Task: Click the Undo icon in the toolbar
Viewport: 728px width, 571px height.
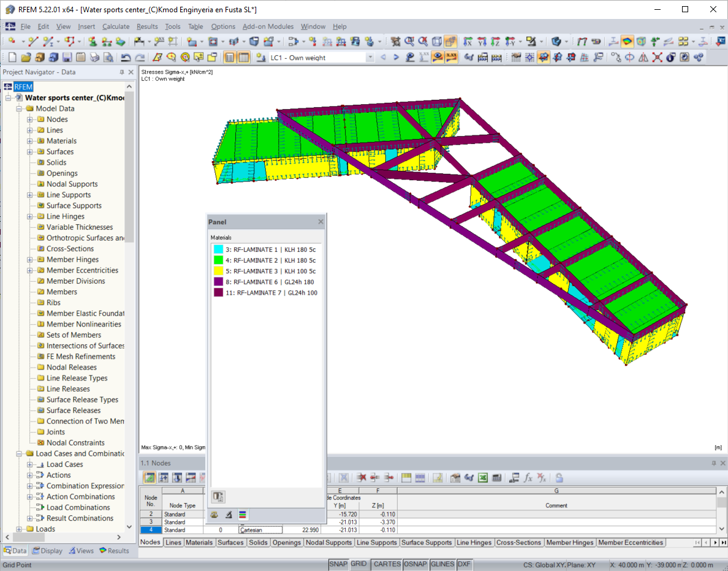Action: tap(127, 57)
